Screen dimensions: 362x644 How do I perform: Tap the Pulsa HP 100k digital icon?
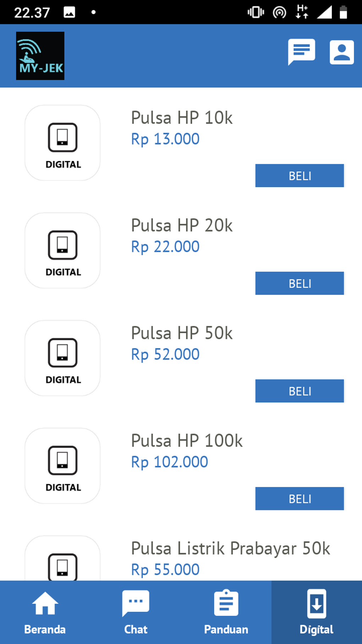62,466
